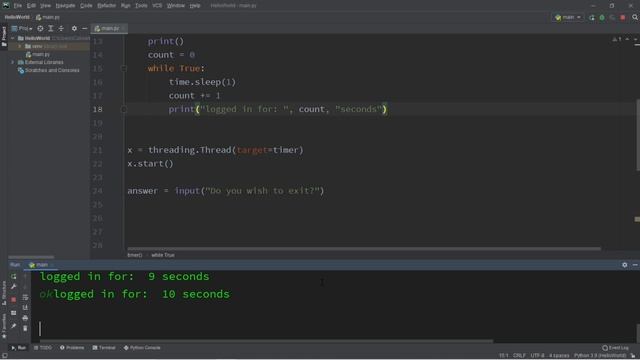Screen dimensions: 640x360
Task: Open the Run tool window tab at bottom
Action: pos(18,348)
